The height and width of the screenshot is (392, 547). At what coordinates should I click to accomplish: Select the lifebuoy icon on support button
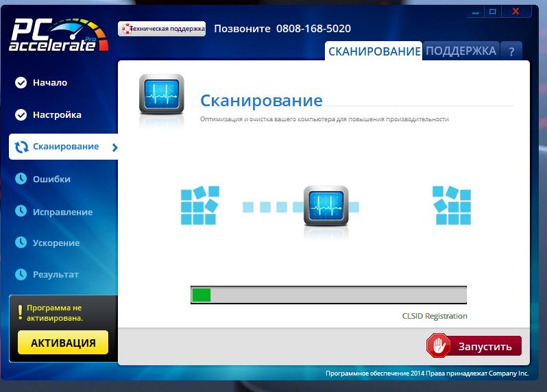[125, 29]
